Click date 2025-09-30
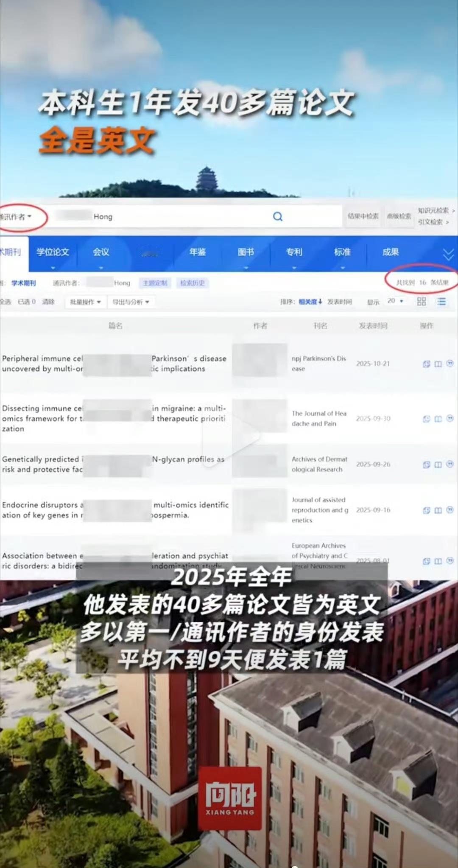The width and height of the screenshot is (458, 868). [373, 418]
